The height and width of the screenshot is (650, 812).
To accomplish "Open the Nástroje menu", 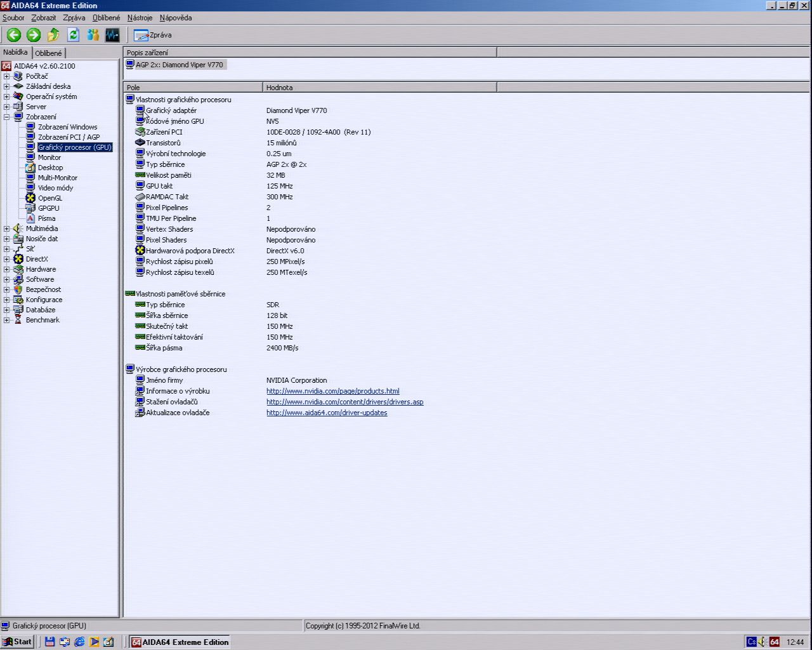I will 140,18.
